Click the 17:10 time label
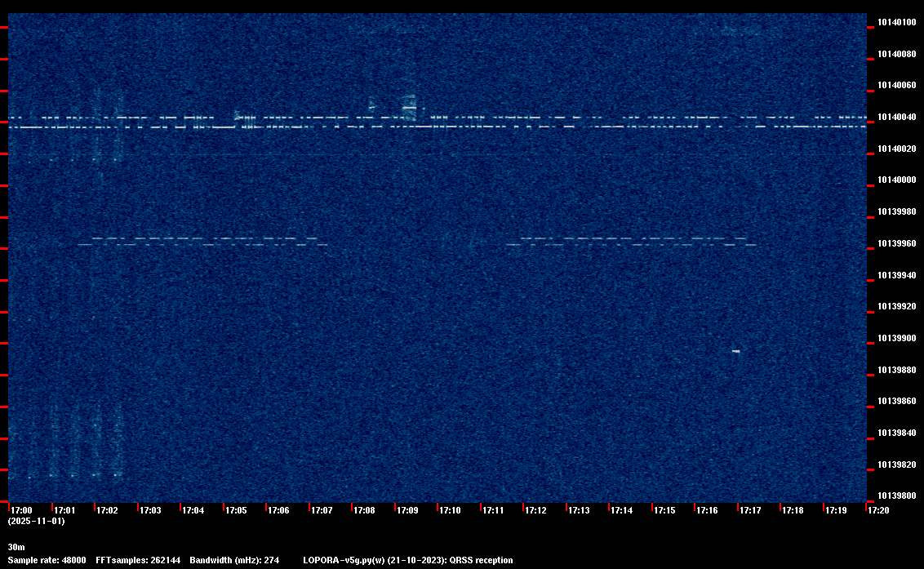 pos(451,510)
